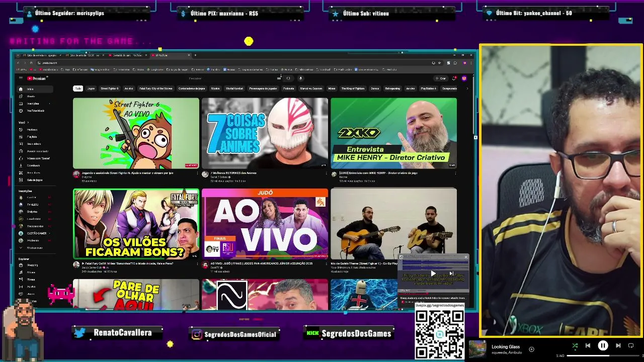
Task: Pause the Looking Glass song
Action: click(603, 345)
